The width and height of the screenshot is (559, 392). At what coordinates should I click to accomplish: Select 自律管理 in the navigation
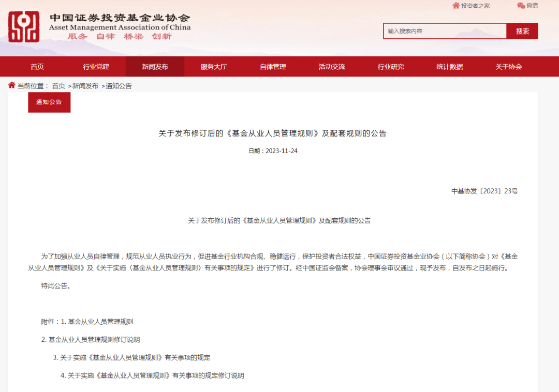point(272,67)
